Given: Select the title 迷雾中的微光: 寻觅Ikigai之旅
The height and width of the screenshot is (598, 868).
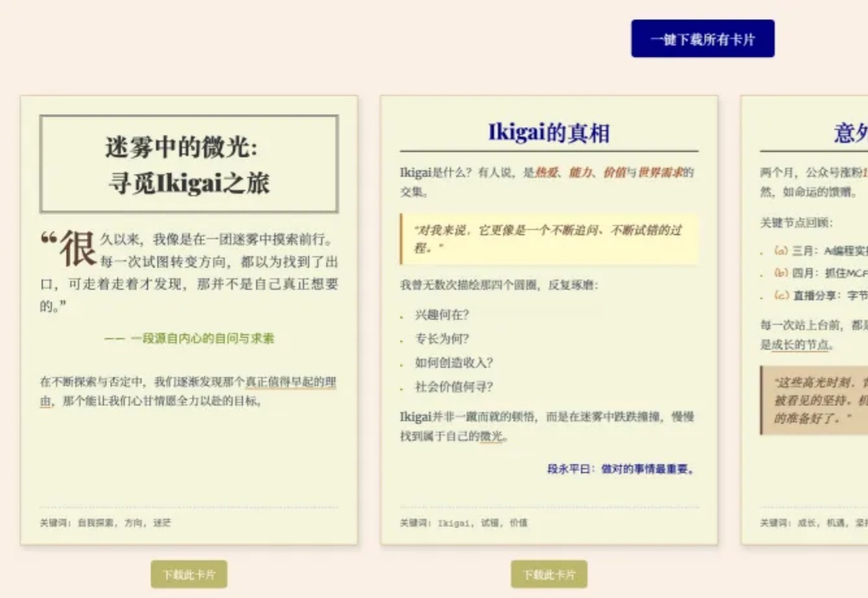Looking at the screenshot, I should [189, 164].
